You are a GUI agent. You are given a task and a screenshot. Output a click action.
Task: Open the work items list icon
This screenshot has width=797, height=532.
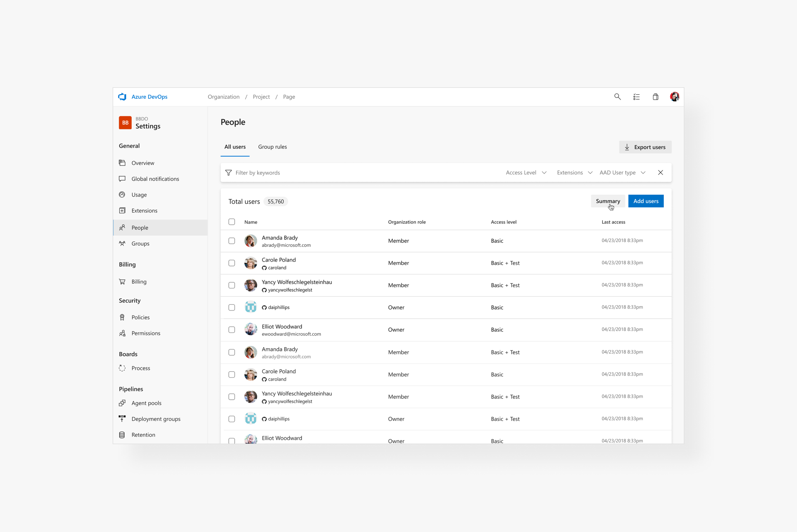pos(636,97)
